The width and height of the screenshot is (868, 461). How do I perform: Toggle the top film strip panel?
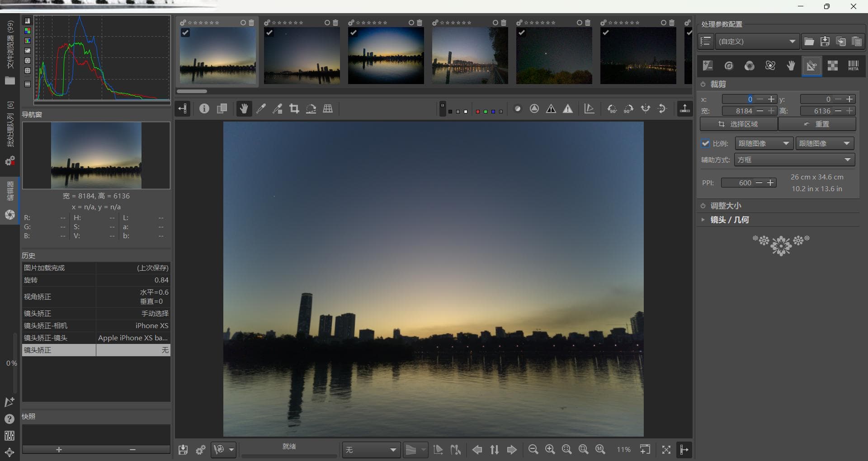coord(685,109)
